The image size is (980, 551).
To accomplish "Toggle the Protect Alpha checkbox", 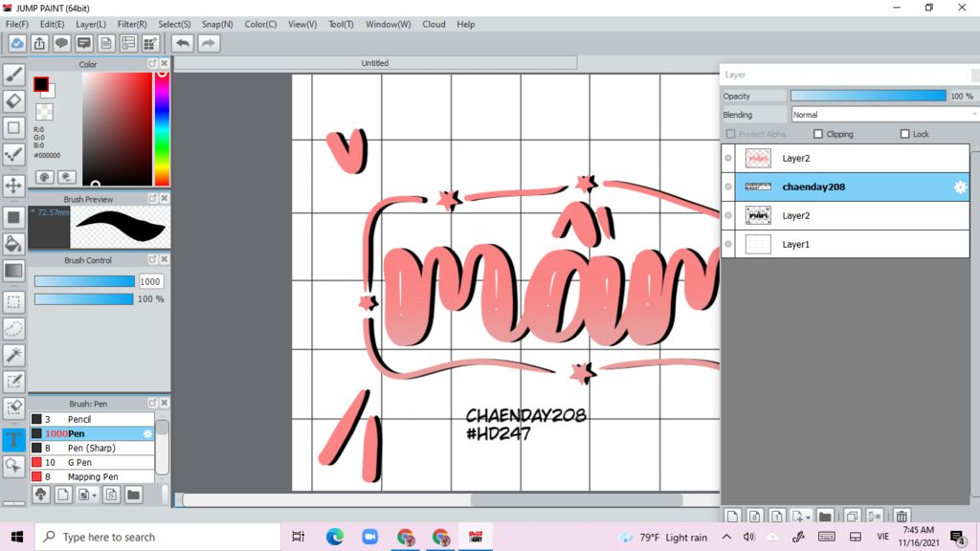I will 730,134.
